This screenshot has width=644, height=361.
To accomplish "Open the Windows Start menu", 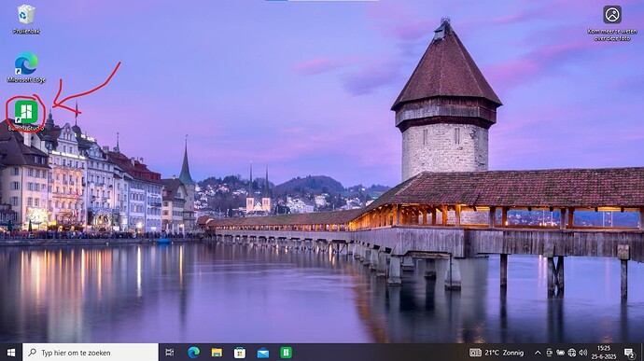I will tap(11, 353).
